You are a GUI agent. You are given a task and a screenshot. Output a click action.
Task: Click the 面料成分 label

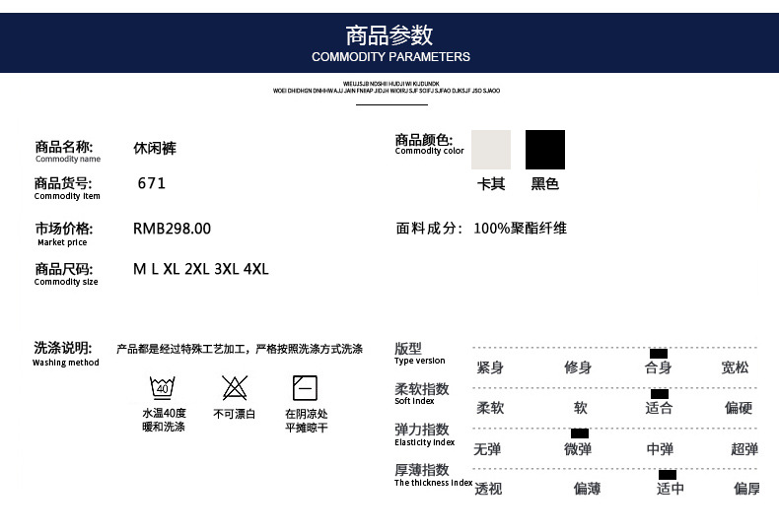(429, 229)
